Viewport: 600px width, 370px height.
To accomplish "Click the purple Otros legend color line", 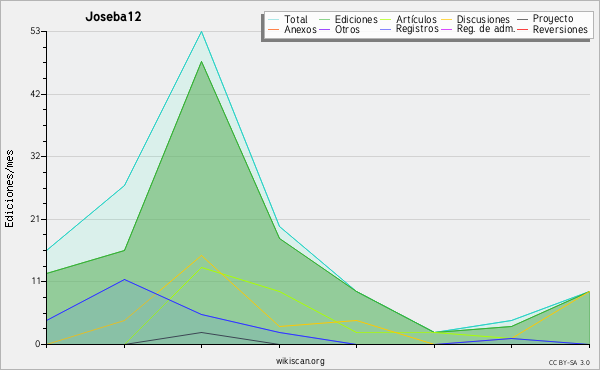I will (x=324, y=29).
